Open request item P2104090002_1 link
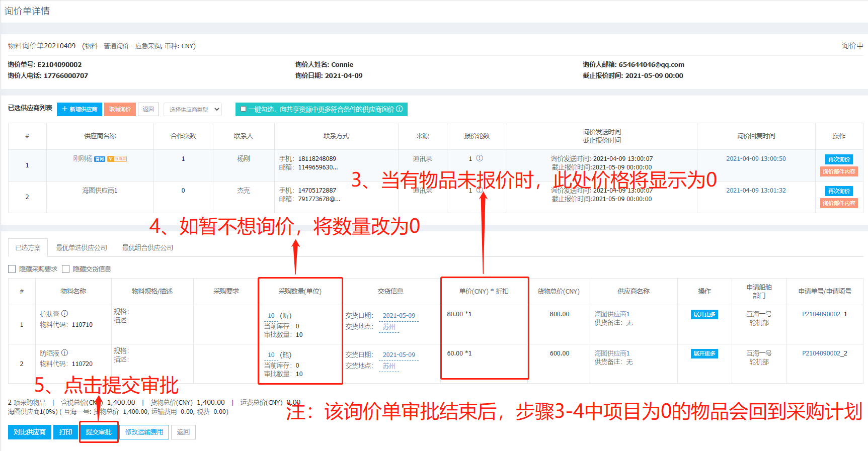The image size is (868, 451). 824,314
